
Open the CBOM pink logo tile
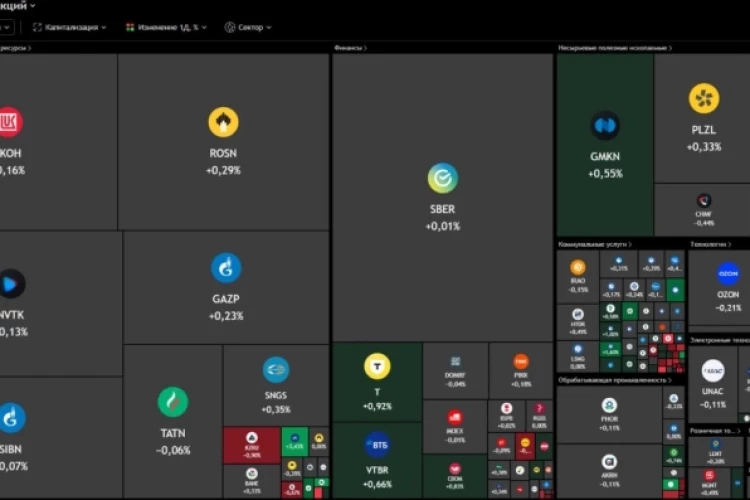[x=454, y=474]
